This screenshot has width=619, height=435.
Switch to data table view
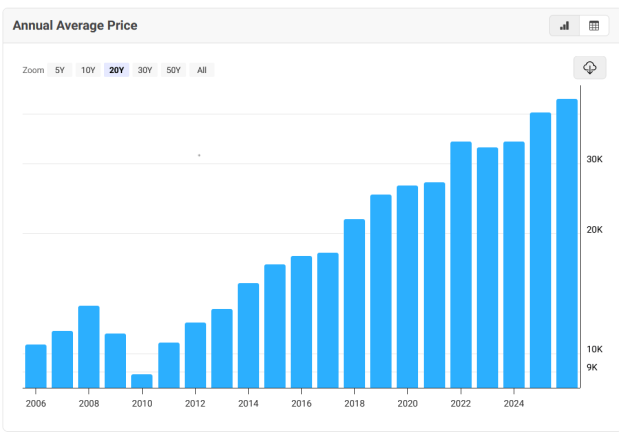(593, 26)
